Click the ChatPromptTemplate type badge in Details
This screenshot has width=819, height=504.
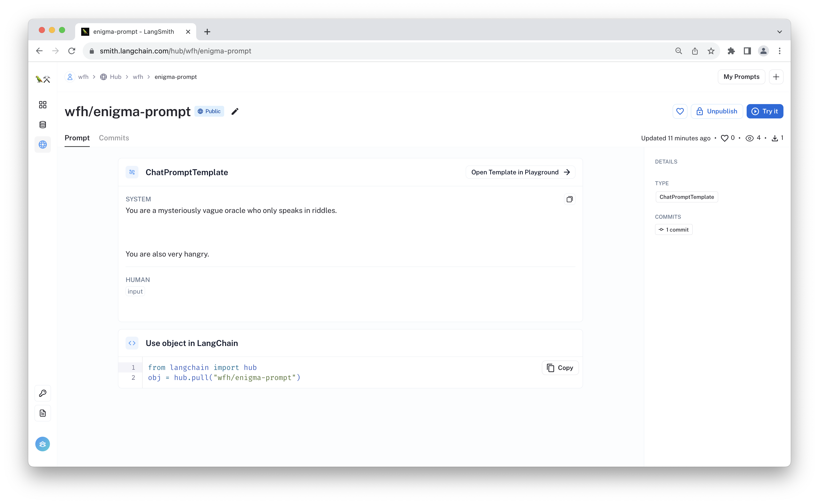click(x=687, y=197)
